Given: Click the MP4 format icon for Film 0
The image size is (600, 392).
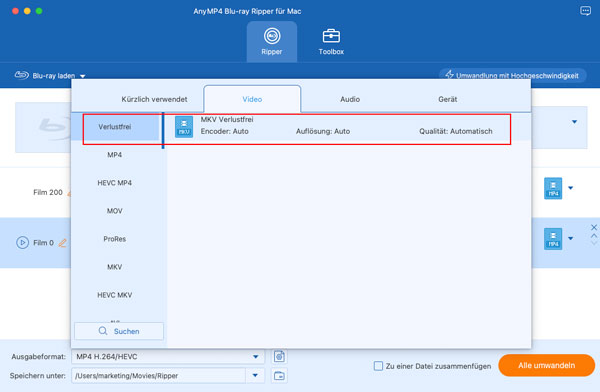Looking at the screenshot, I should pyautogui.click(x=553, y=239).
